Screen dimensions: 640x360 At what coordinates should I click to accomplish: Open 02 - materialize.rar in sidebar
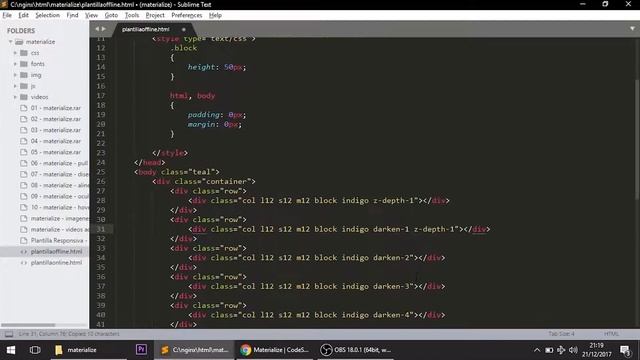pyautogui.click(x=56, y=119)
